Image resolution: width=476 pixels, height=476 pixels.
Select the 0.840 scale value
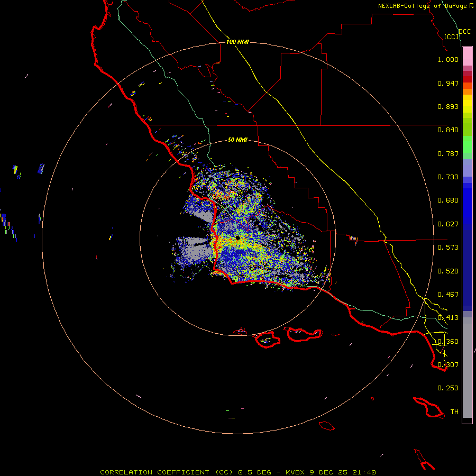[x=448, y=130]
